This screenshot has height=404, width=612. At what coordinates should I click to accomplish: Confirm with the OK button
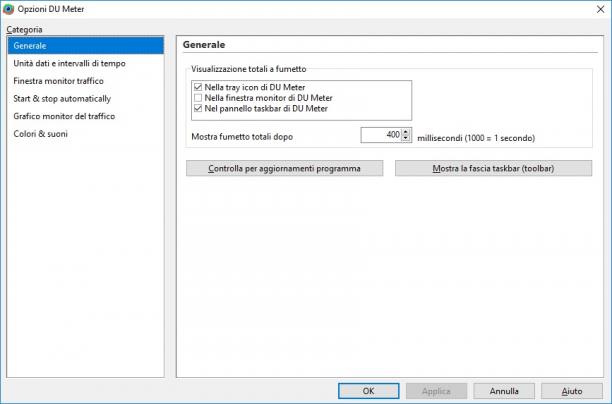click(368, 391)
